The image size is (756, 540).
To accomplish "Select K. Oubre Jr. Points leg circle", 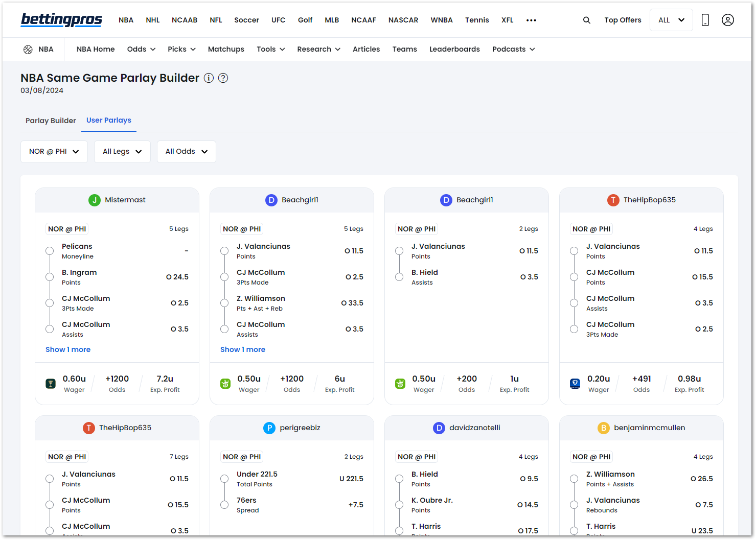I will coord(399,505).
